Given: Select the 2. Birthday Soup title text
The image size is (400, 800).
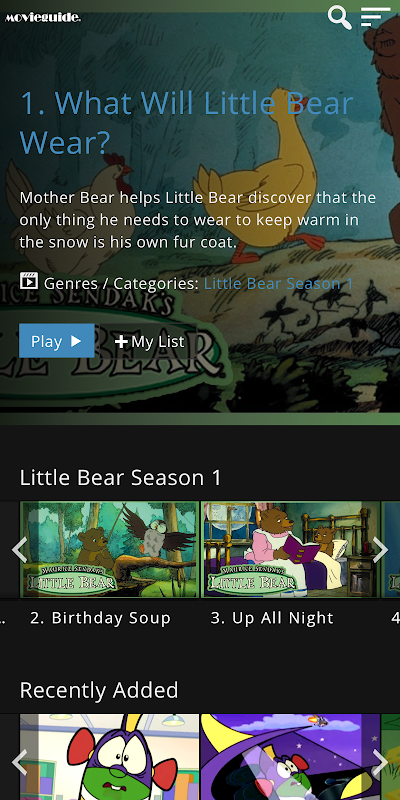Looking at the screenshot, I should tap(101, 618).
